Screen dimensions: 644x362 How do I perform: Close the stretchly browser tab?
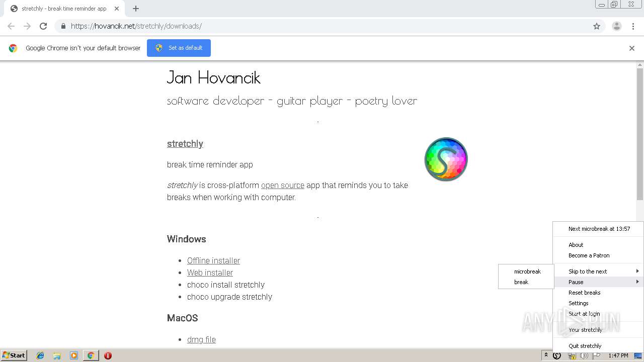pyautogui.click(x=117, y=9)
